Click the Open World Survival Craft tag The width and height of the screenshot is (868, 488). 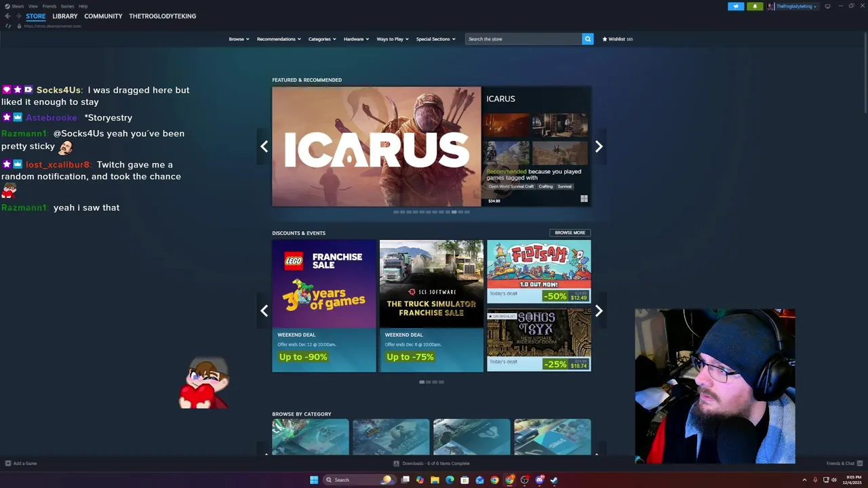(x=511, y=186)
